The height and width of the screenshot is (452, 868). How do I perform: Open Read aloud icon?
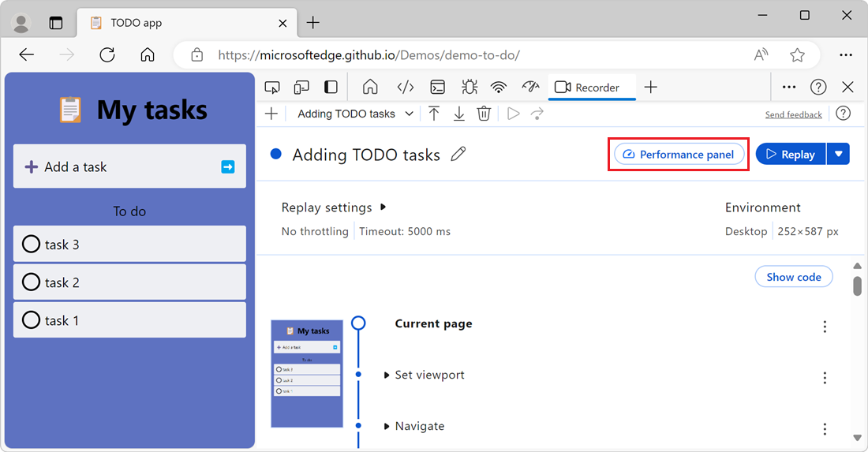point(761,54)
